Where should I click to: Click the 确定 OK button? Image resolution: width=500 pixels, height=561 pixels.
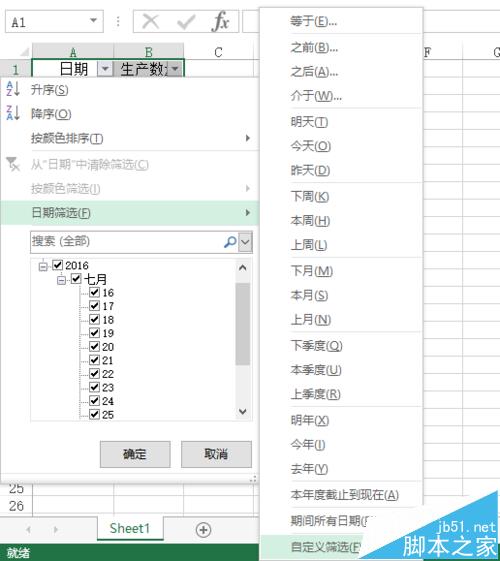135,454
